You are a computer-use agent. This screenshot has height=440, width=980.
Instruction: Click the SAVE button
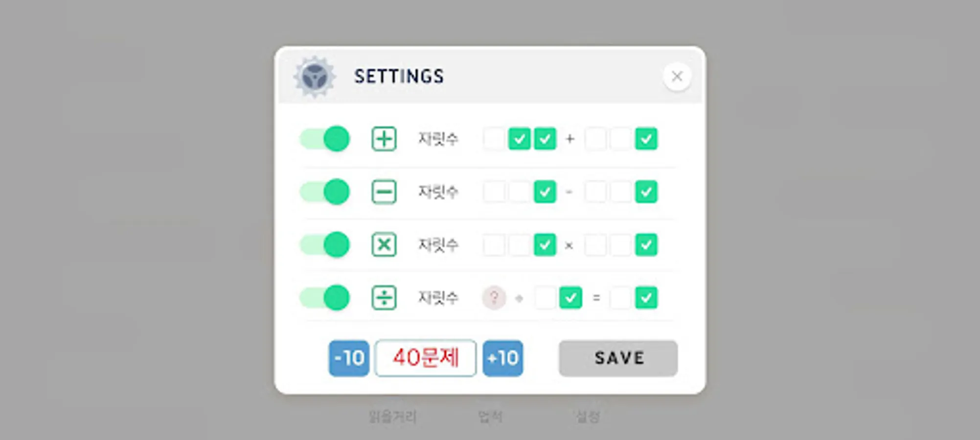pos(618,358)
